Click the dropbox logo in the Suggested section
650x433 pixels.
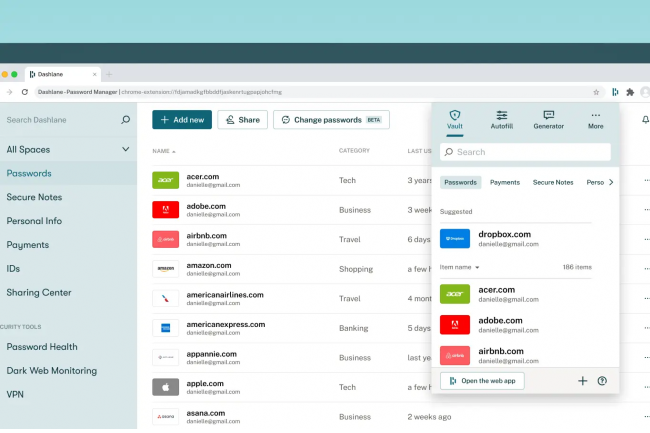tap(455, 239)
